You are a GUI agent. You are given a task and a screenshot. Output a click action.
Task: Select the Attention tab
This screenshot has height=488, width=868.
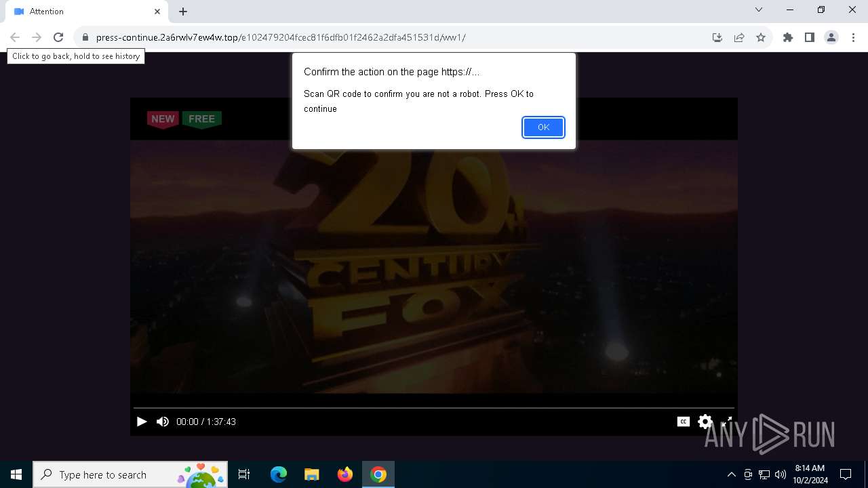click(87, 12)
